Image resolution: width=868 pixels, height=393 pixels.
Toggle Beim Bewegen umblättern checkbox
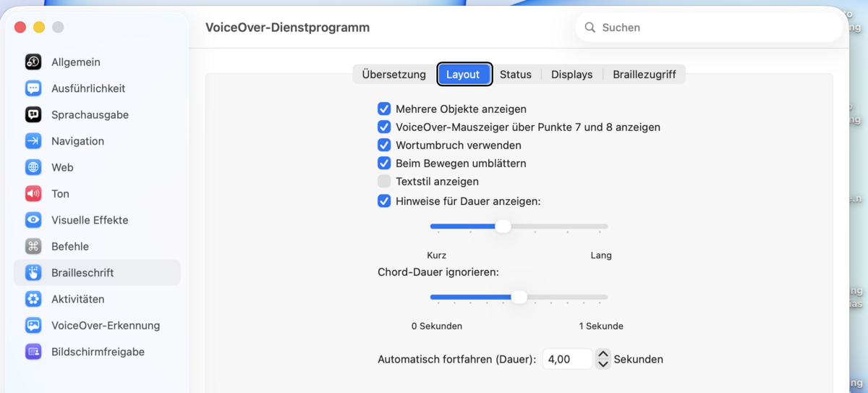pos(384,163)
